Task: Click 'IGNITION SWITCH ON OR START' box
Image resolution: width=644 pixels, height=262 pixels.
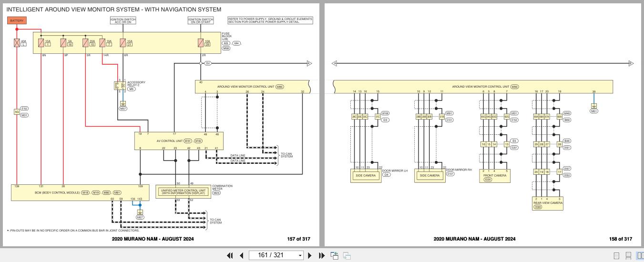Action: click(x=201, y=20)
